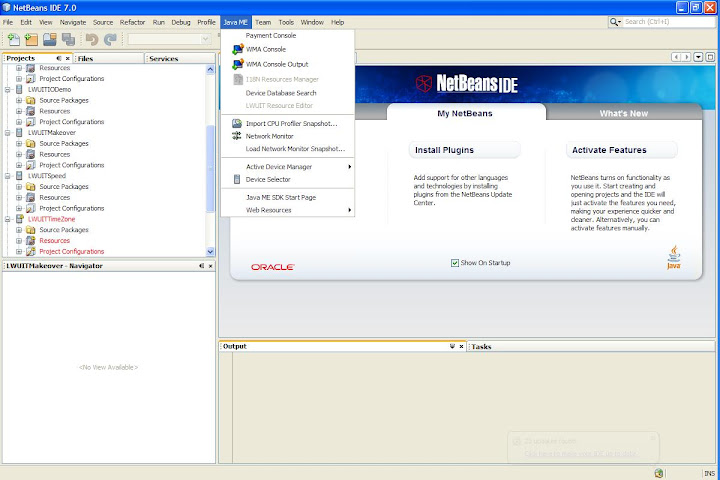The image size is (720, 480).
Task: Switch to the Files tab
Action: 109,58
